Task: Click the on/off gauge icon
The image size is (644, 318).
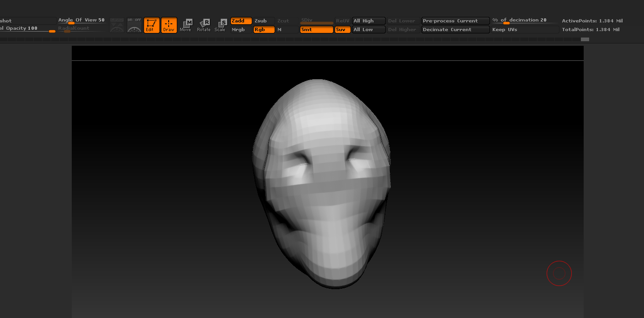Action: [x=134, y=25]
